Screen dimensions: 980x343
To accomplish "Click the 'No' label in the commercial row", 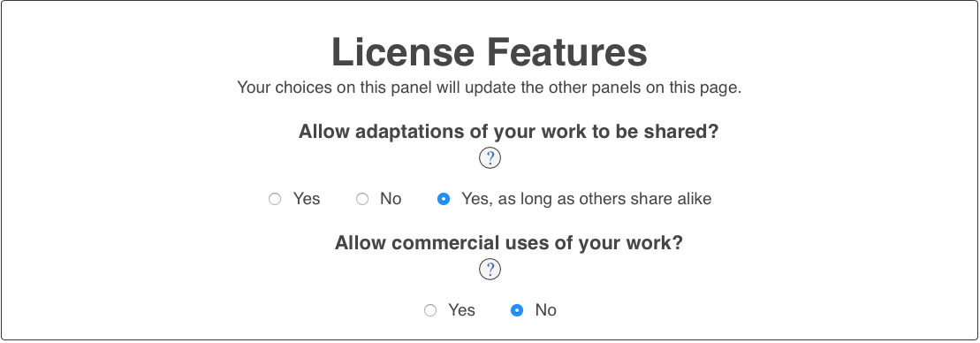I will point(545,310).
